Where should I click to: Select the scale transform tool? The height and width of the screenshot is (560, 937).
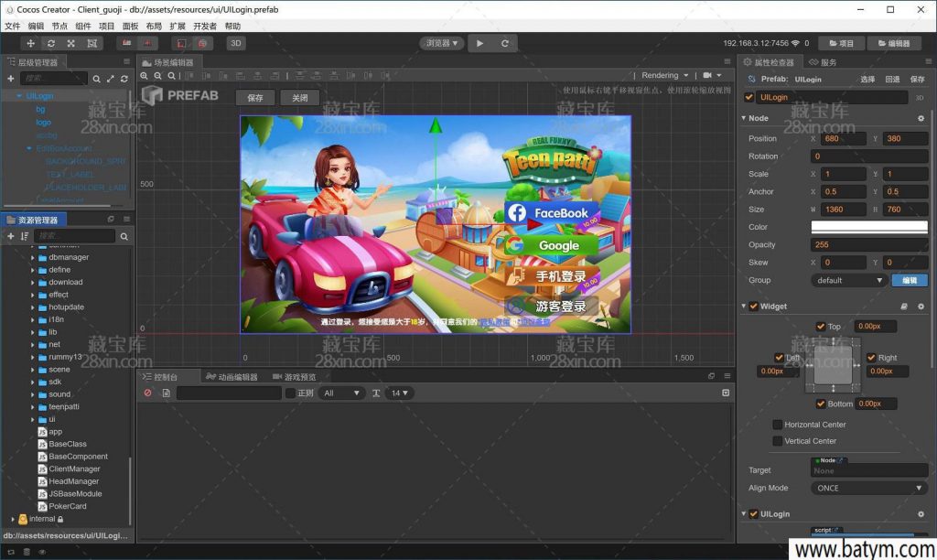(71, 43)
